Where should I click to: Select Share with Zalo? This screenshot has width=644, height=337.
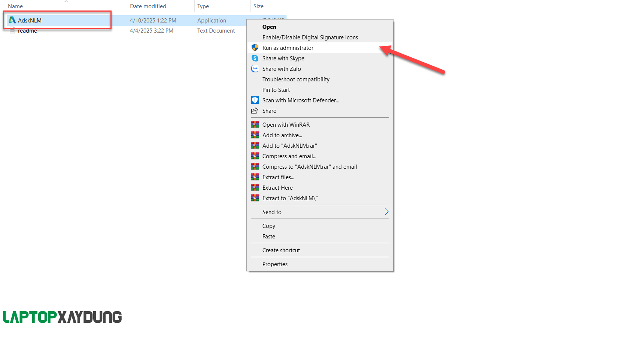(320, 69)
